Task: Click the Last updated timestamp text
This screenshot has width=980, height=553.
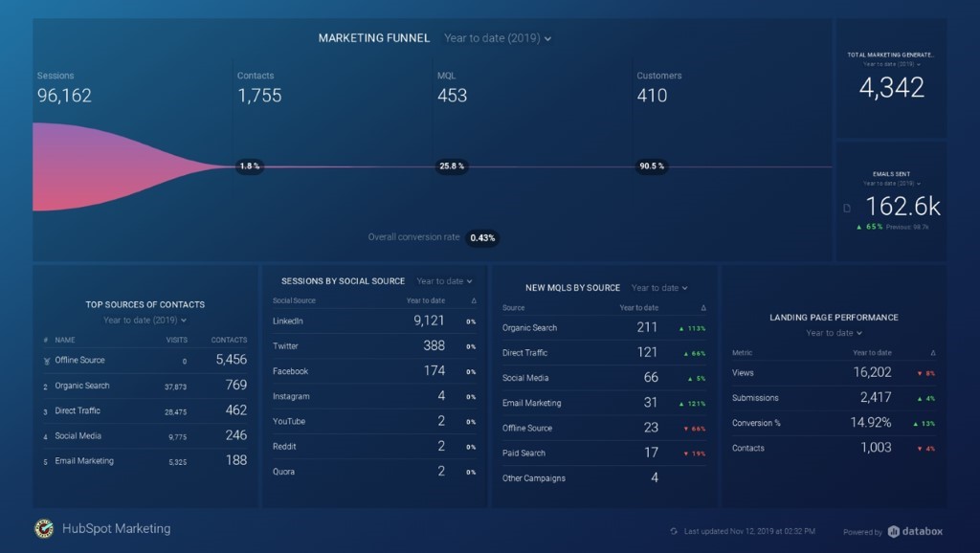Action: click(x=749, y=531)
